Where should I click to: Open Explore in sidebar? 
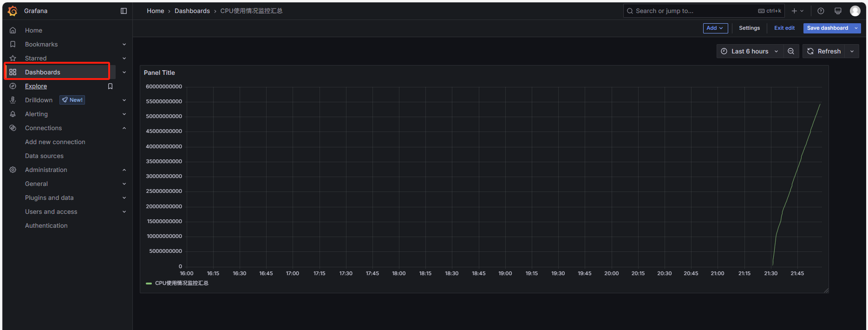pos(36,86)
